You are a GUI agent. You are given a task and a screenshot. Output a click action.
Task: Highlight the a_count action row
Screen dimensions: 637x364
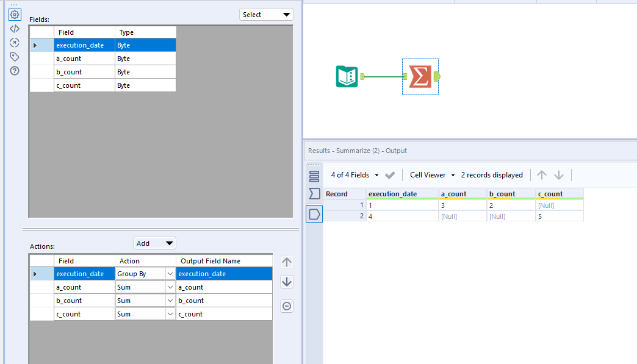point(84,287)
